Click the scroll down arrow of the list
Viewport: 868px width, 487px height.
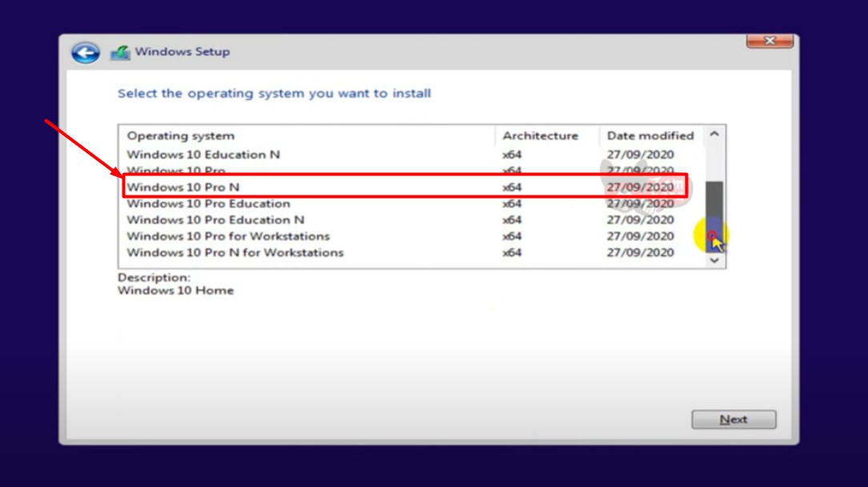[x=714, y=260]
